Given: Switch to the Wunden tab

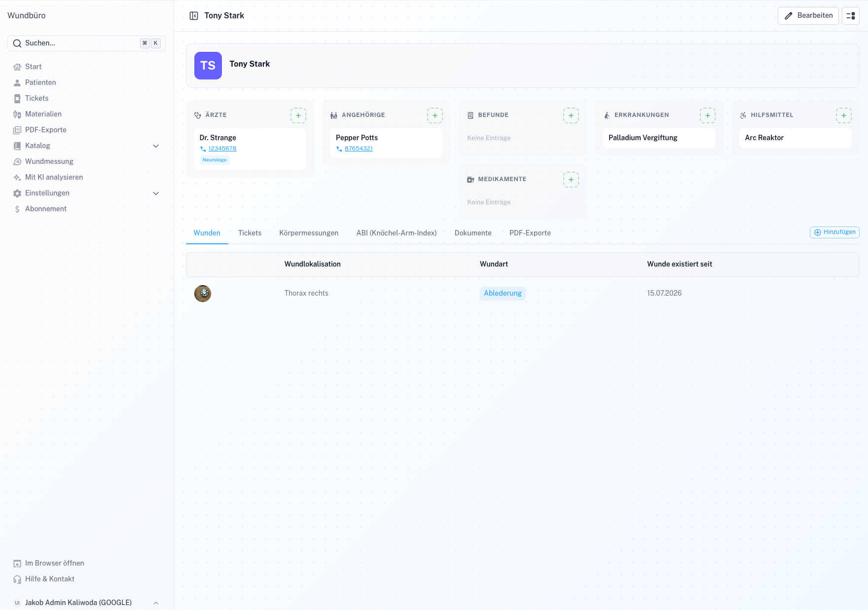Looking at the screenshot, I should pyautogui.click(x=207, y=233).
